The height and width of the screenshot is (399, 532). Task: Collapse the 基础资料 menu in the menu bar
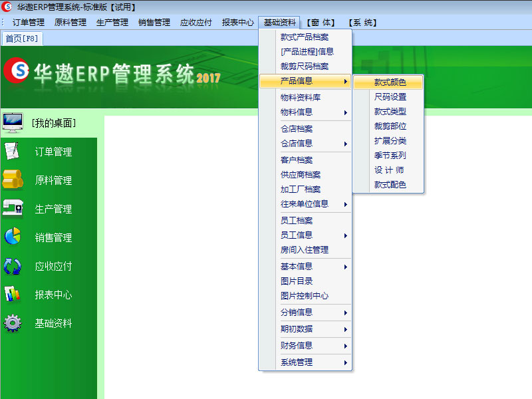click(279, 23)
